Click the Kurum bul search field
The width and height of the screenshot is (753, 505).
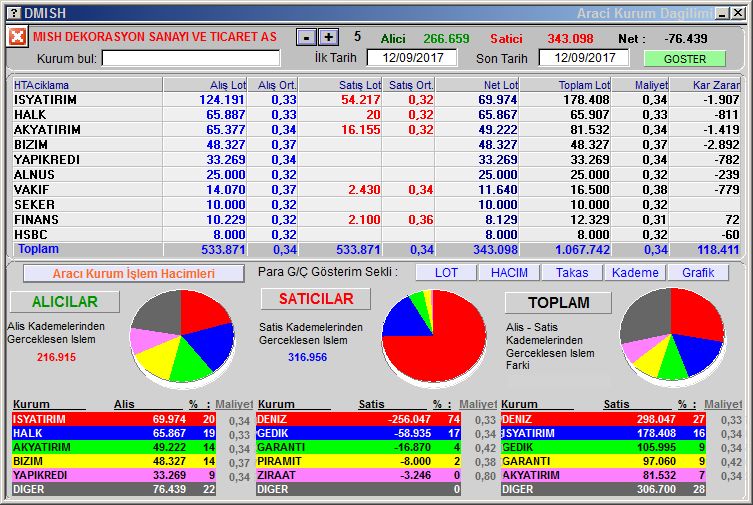(x=191, y=59)
